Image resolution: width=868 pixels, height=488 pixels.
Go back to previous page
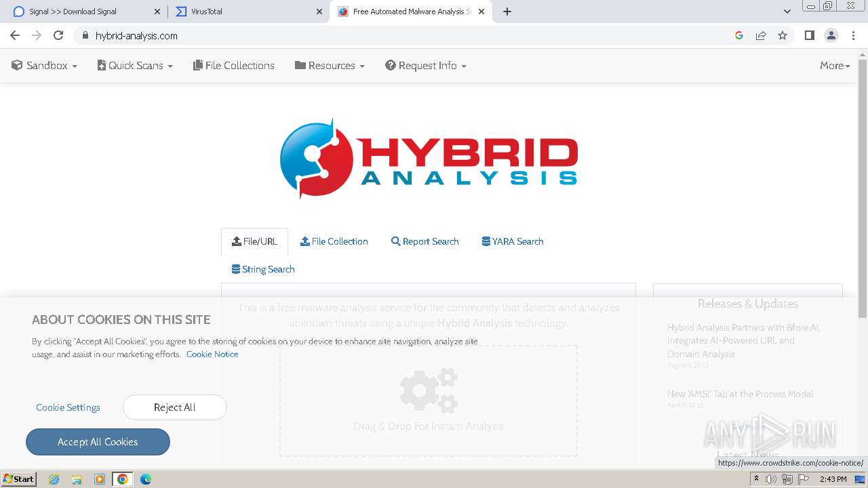[x=15, y=35]
